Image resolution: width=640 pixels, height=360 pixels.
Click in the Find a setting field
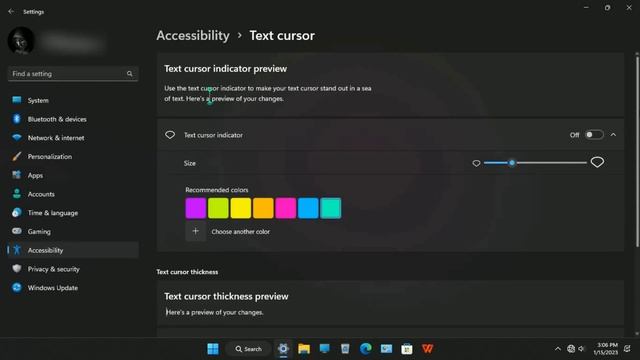coord(73,74)
